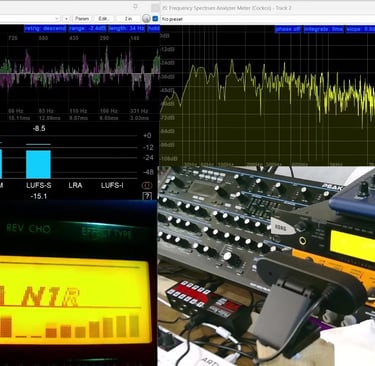The image size is (375, 366).
Task: Click the '-8.5' peak value readout
Action: (x=39, y=129)
